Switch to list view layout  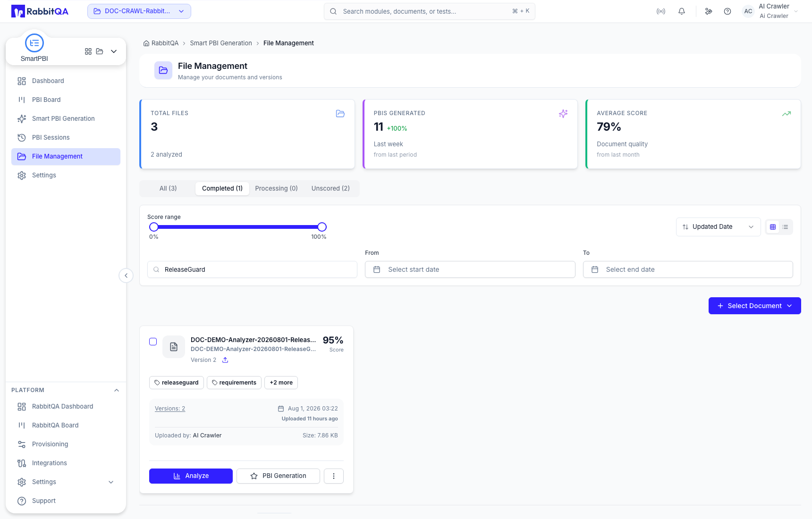pos(785,227)
